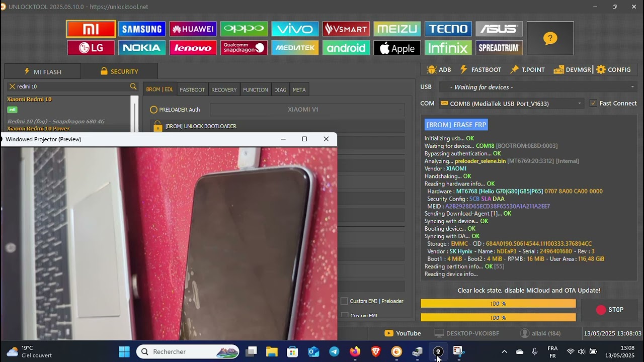644x362 pixels.
Task: Open the DIAG tab
Action: pyautogui.click(x=280, y=89)
